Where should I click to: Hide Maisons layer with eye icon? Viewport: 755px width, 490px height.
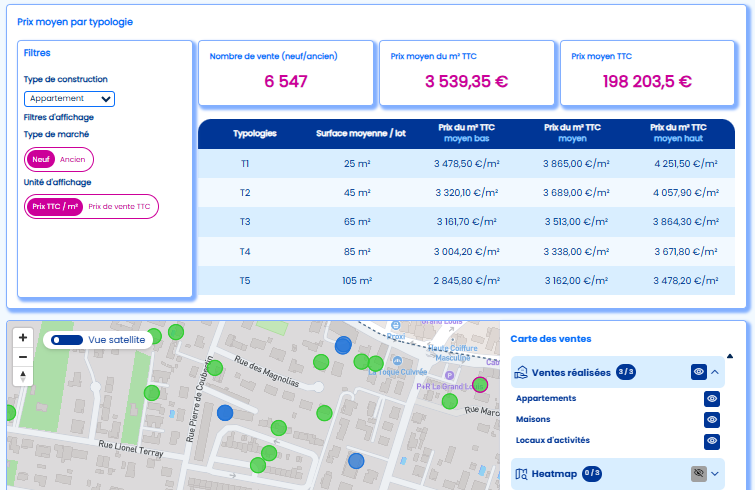coord(712,419)
